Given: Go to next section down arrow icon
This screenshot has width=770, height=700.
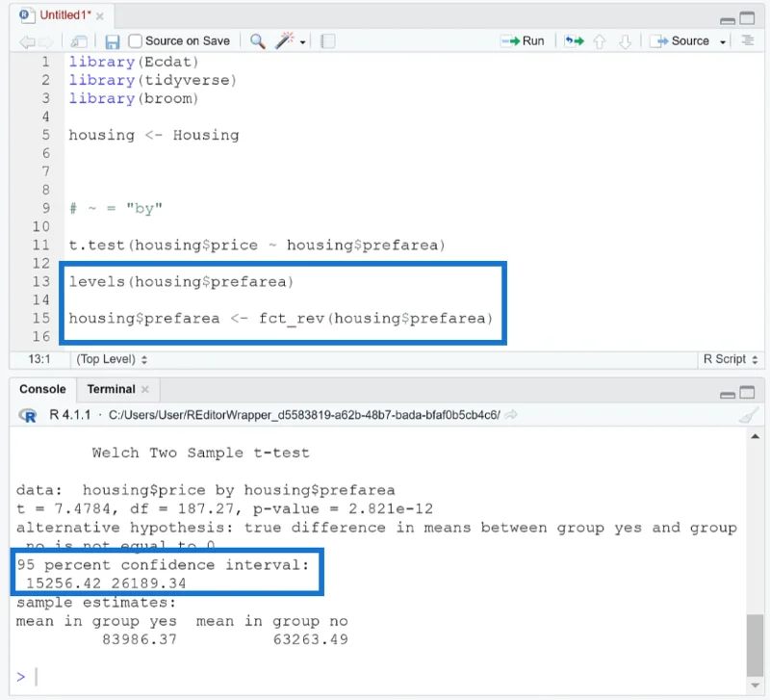Looking at the screenshot, I should pyautogui.click(x=625, y=41).
